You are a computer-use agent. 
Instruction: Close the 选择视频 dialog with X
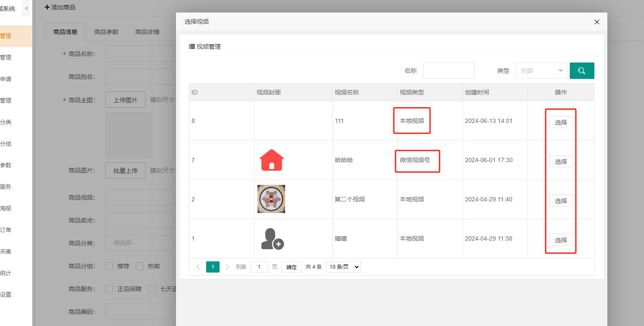597,22
